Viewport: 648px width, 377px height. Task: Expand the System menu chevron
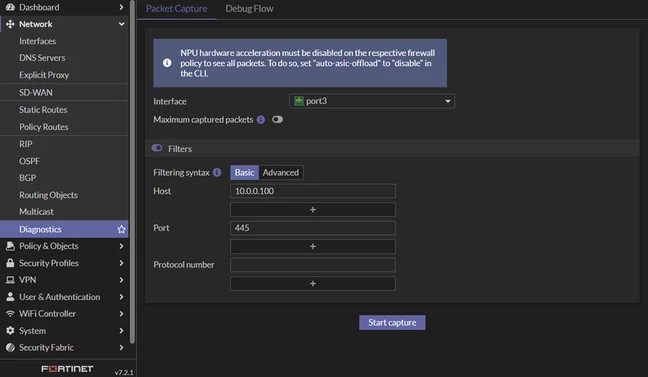[121, 331]
